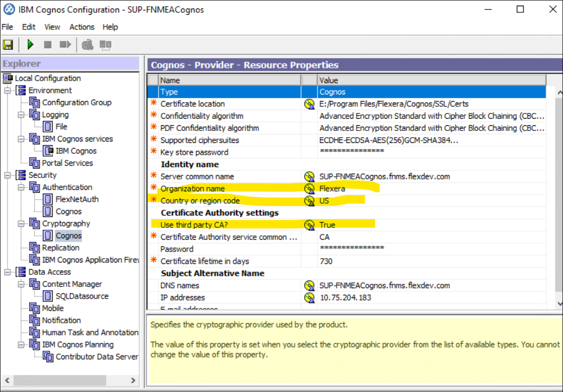Click the Name column header

click(x=230, y=80)
